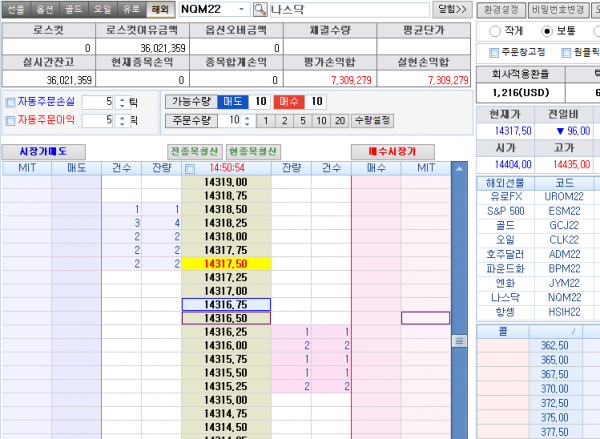Image resolution: width=600 pixels, height=439 pixels.
Task: Click the 시장가매도 button
Action: tap(42, 150)
